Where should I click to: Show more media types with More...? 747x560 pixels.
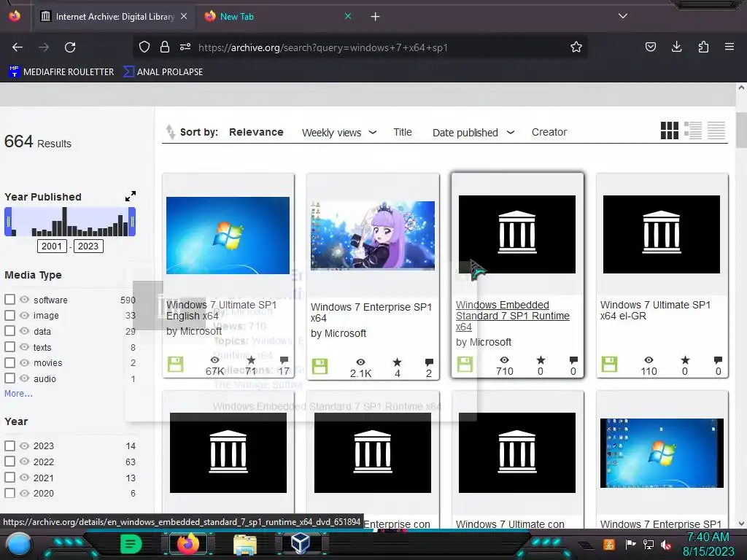(18, 393)
